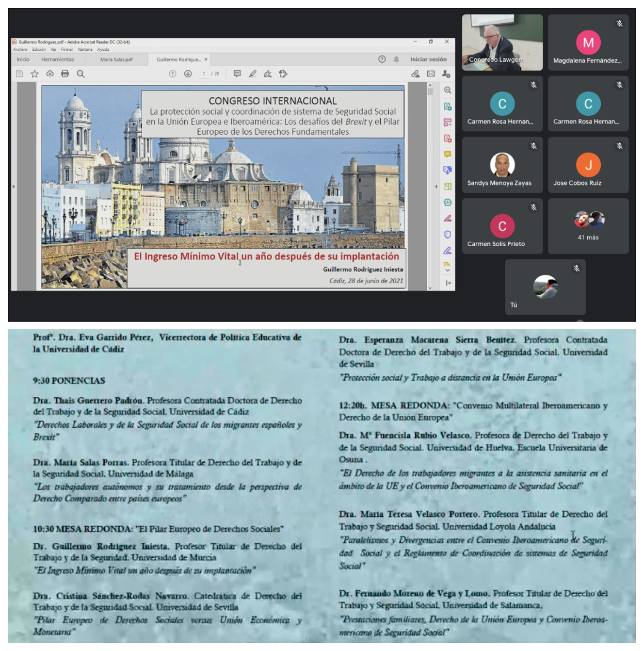Open the Protect shield tool in sidebar
The image size is (644, 651).
447,235
